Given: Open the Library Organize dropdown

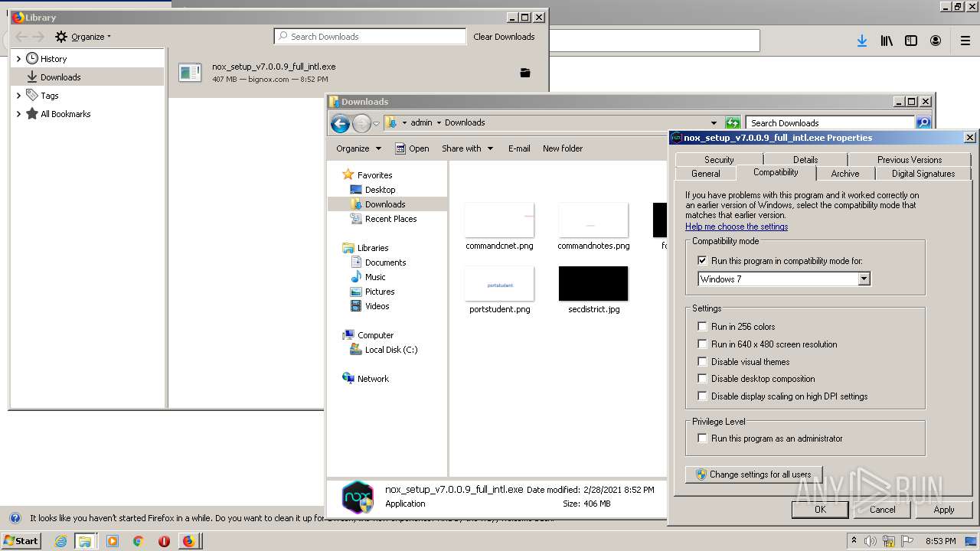Looking at the screenshot, I should point(83,37).
